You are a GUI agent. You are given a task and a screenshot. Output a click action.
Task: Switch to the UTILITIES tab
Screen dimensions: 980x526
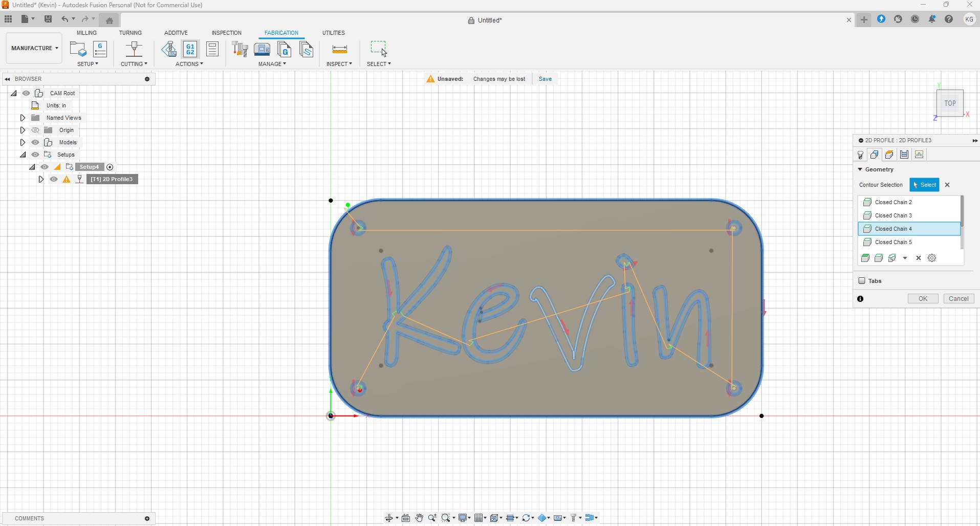click(334, 33)
